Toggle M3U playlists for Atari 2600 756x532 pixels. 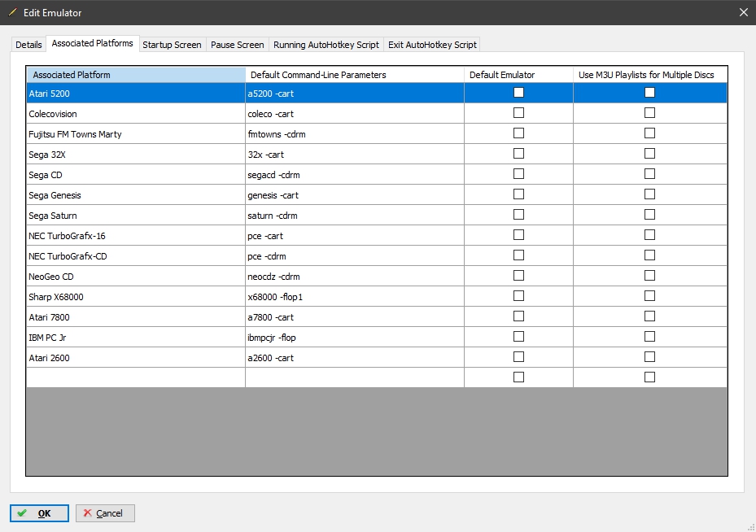click(650, 356)
